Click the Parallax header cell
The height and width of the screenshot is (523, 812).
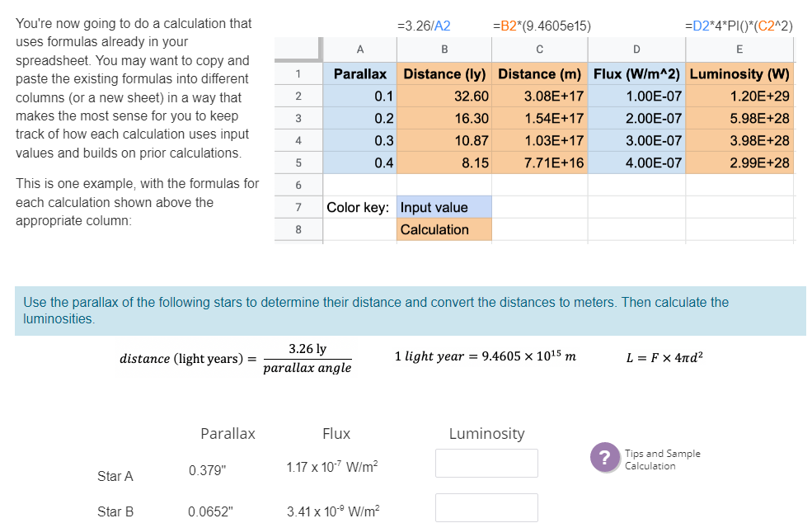(x=359, y=73)
